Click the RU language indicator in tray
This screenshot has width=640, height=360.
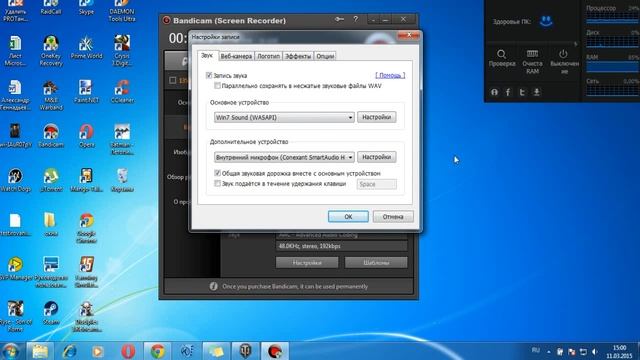536,350
